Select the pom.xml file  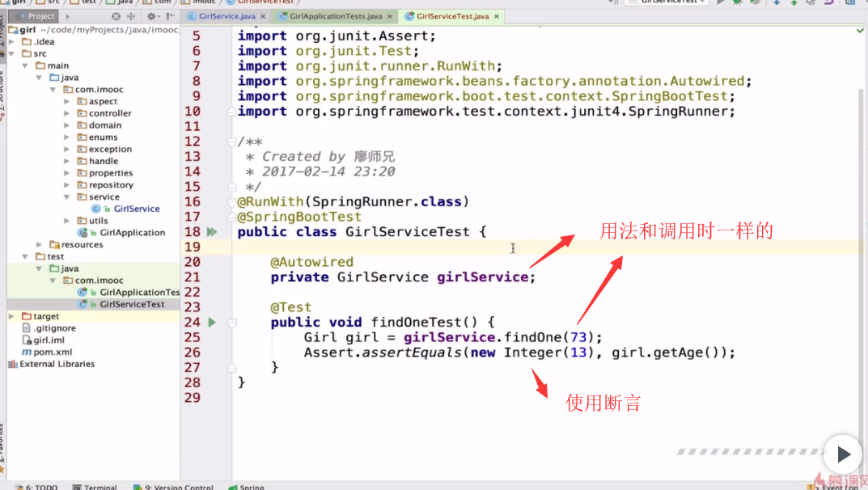point(53,352)
